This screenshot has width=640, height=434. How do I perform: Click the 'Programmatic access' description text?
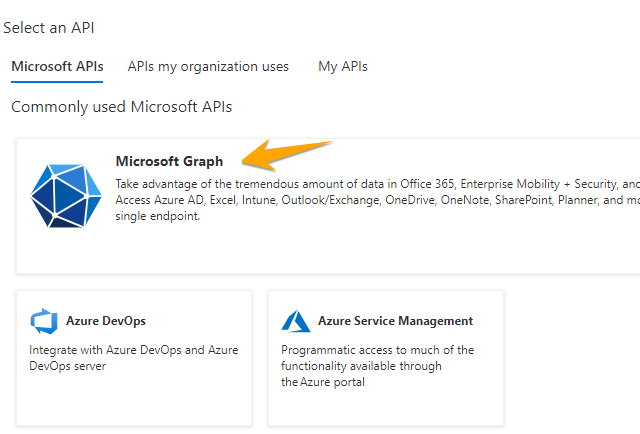[378, 366]
